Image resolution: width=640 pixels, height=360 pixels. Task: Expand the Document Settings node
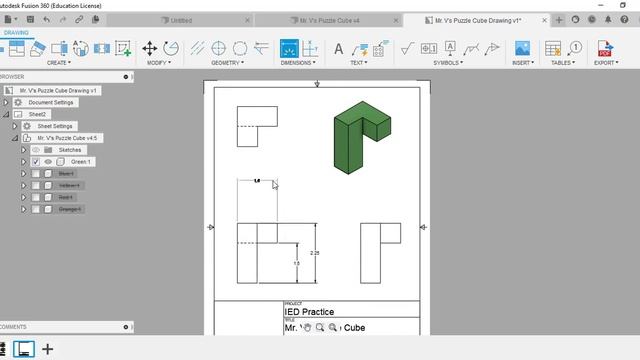point(6,102)
